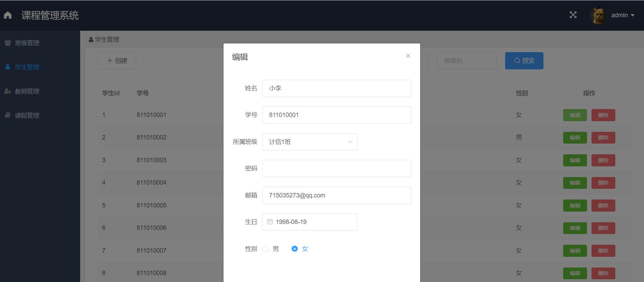The width and height of the screenshot is (644, 282).
Task: Click the 性别 column header
Action: (x=522, y=93)
